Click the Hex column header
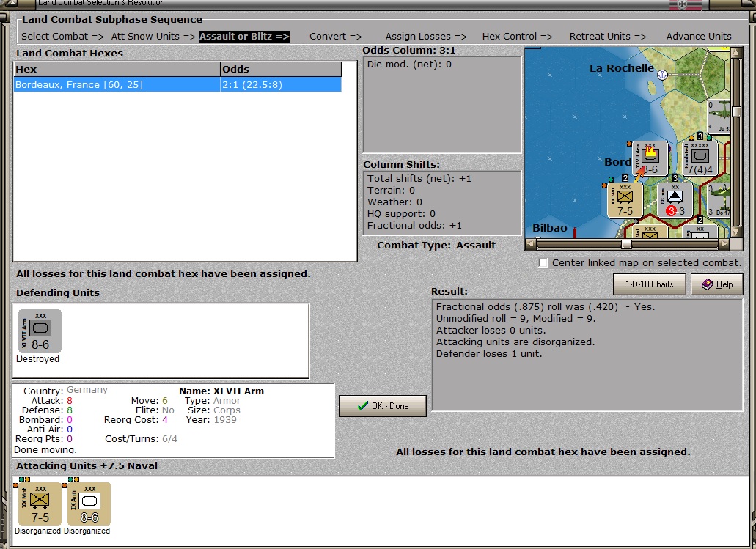The image size is (756, 549). click(117, 70)
